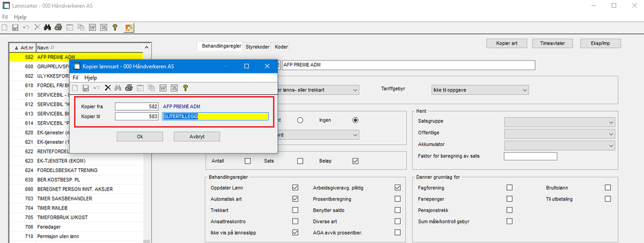Select row 703 TIMER SAKSBEHANDLER
The height and width of the screenshot is (243, 644).
click(x=76, y=199)
